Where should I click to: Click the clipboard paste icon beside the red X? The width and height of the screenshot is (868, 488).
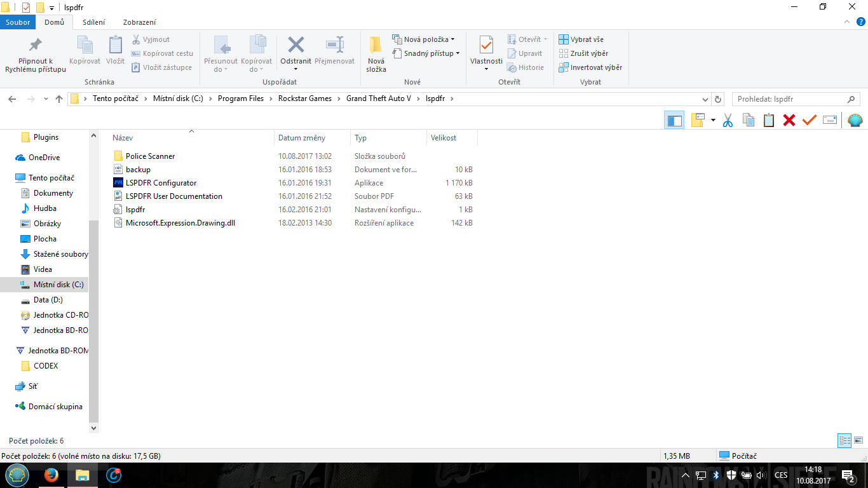click(769, 120)
